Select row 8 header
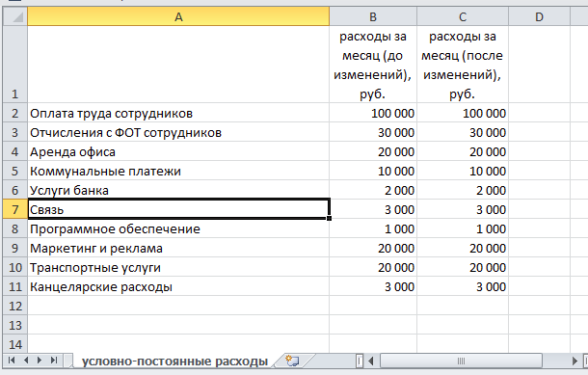Screen dimensions: 588x375 coord(15,228)
